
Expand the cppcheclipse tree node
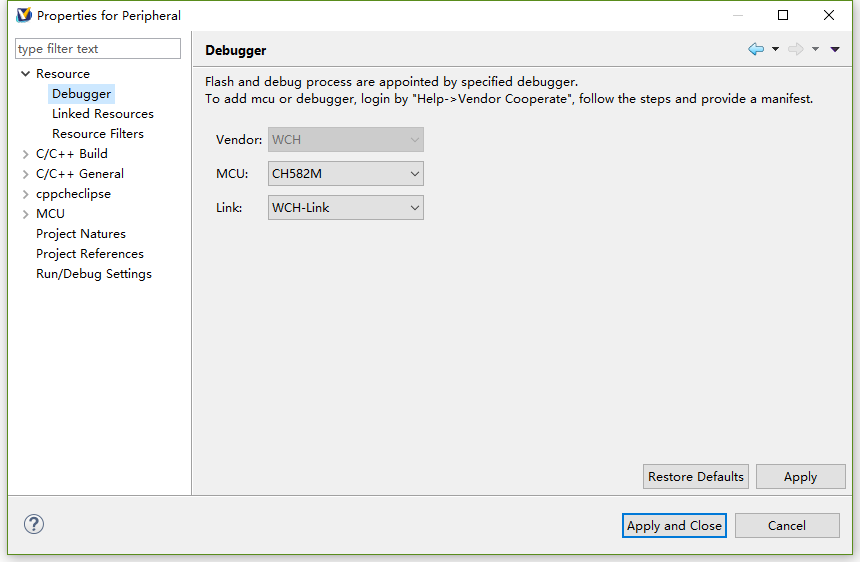coord(26,194)
